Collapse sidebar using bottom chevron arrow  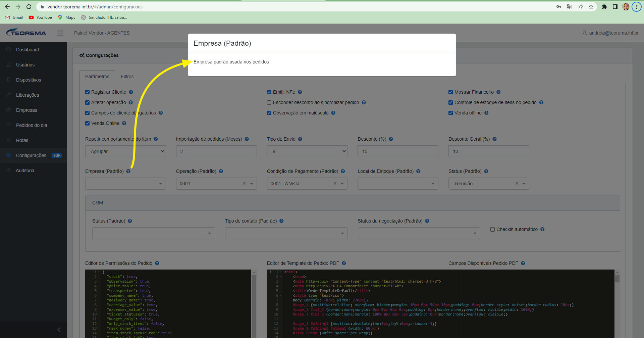pyautogui.click(x=59, y=330)
